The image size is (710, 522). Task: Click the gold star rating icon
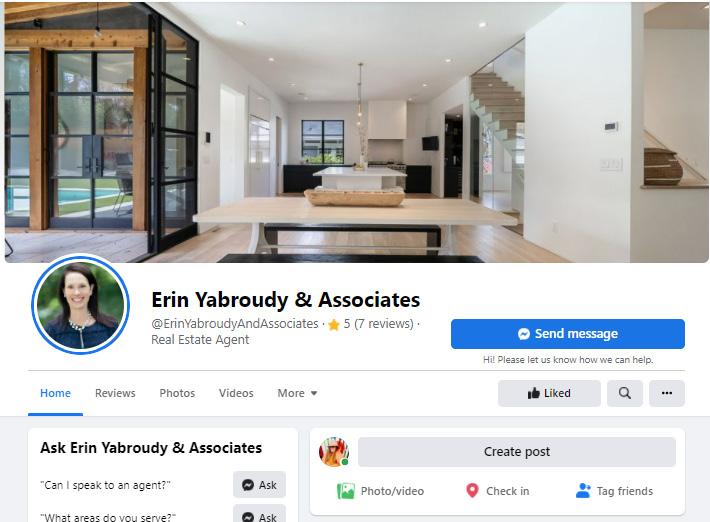pos(334,325)
